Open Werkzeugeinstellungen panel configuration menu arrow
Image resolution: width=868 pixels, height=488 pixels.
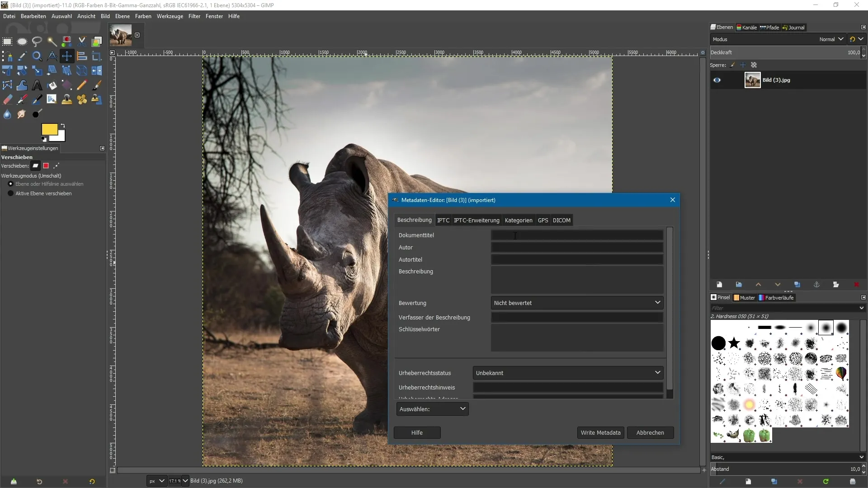(102, 148)
